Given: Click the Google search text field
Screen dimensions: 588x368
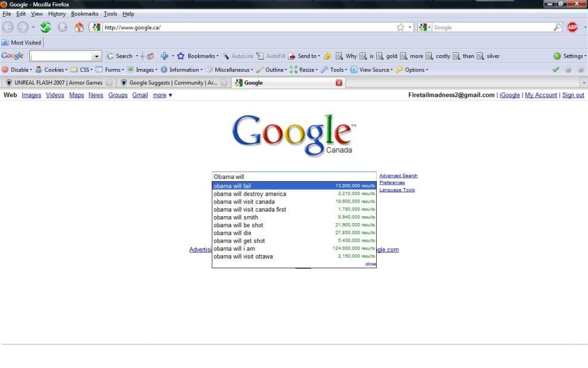Looking at the screenshot, I should coord(294,177).
